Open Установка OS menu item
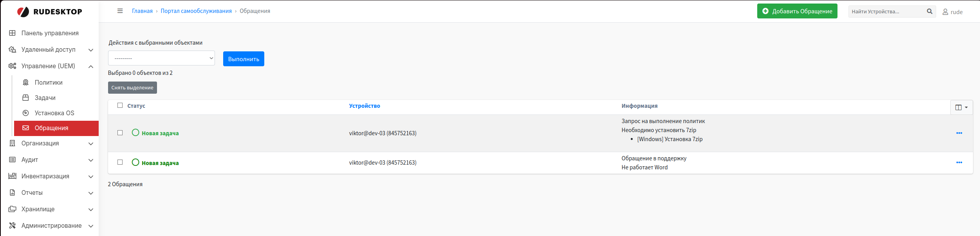 pos(54,113)
